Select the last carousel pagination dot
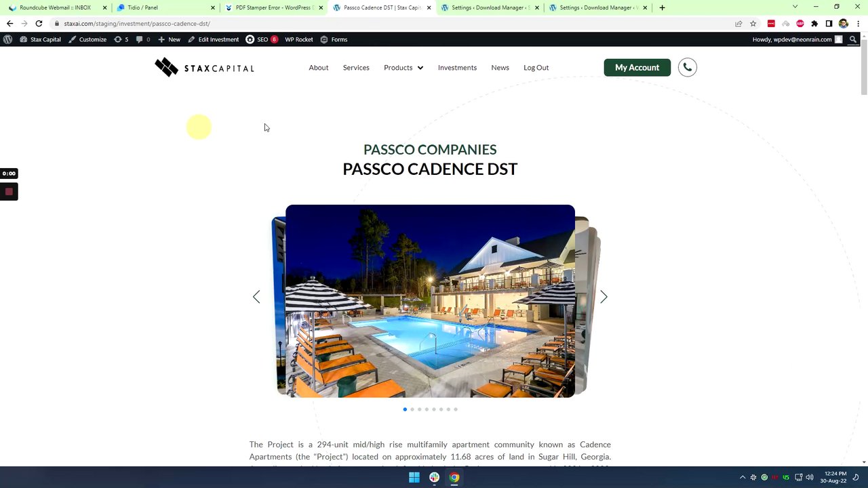 (456, 409)
